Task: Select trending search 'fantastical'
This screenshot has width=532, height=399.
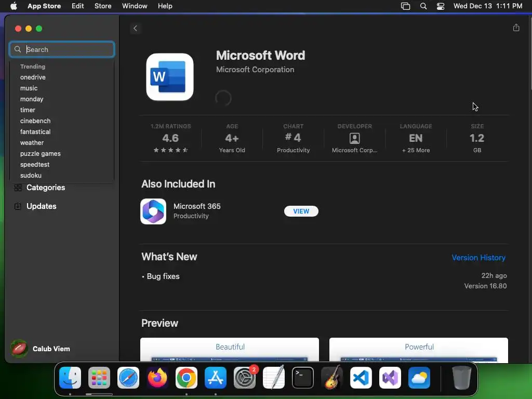Action: tap(35, 131)
